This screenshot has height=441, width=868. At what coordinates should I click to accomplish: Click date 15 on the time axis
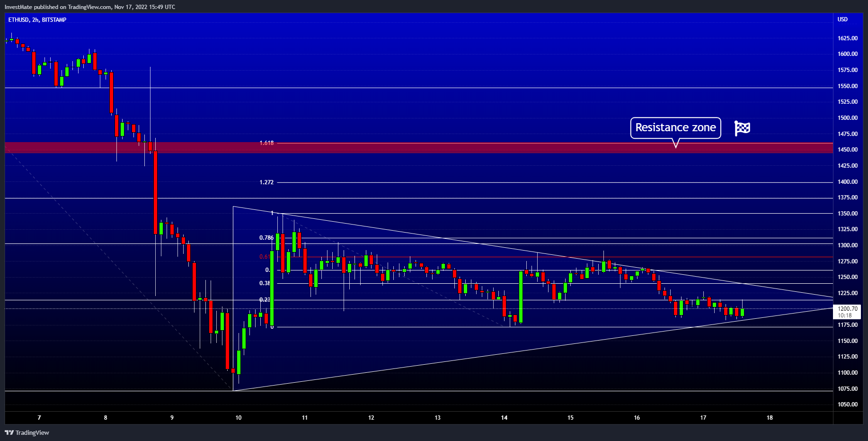click(x=570, y=418)
